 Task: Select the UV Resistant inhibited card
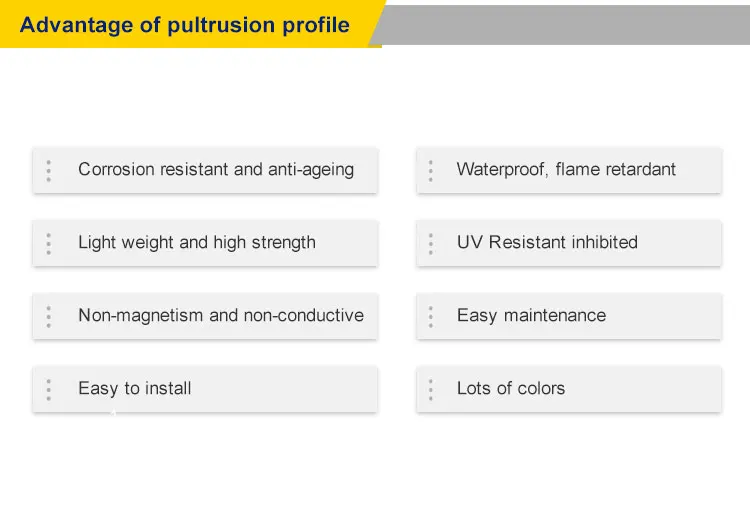(x=569, y=243)
